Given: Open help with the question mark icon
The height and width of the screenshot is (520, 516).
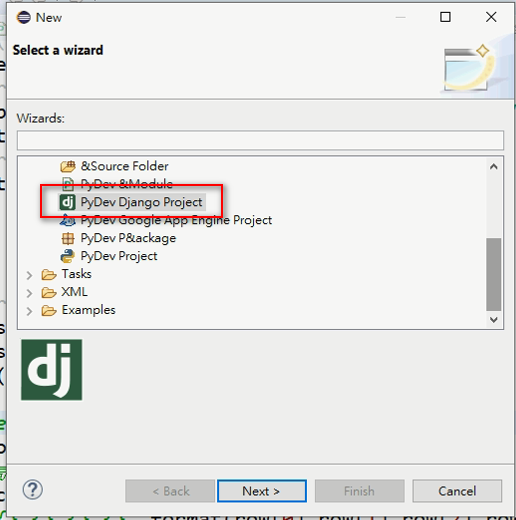Looking at the screenshot, I should (x=33, y=490).
